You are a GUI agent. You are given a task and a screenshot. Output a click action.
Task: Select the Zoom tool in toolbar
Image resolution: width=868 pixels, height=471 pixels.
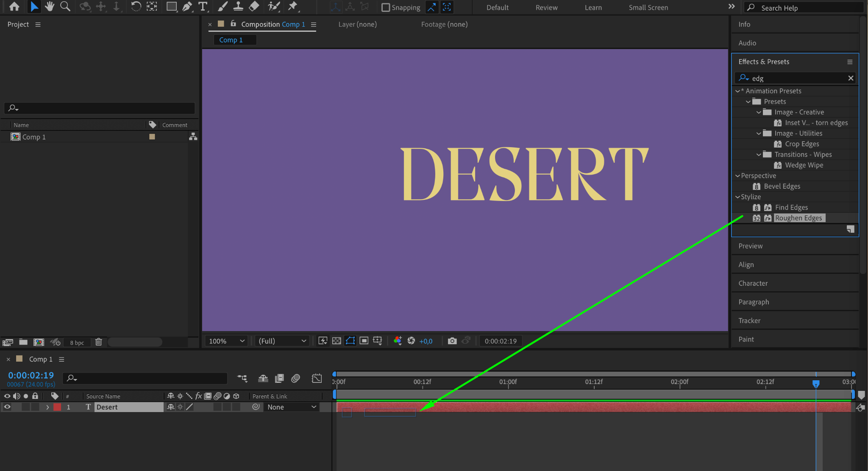pyautogui.click(x=65, y=6)
